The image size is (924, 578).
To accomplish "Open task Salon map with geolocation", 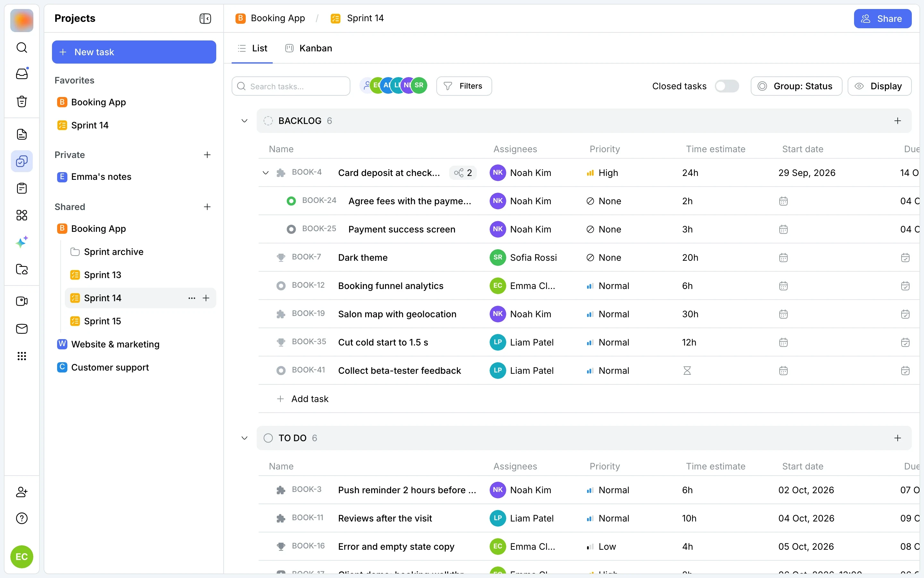I will pos(397,314).
